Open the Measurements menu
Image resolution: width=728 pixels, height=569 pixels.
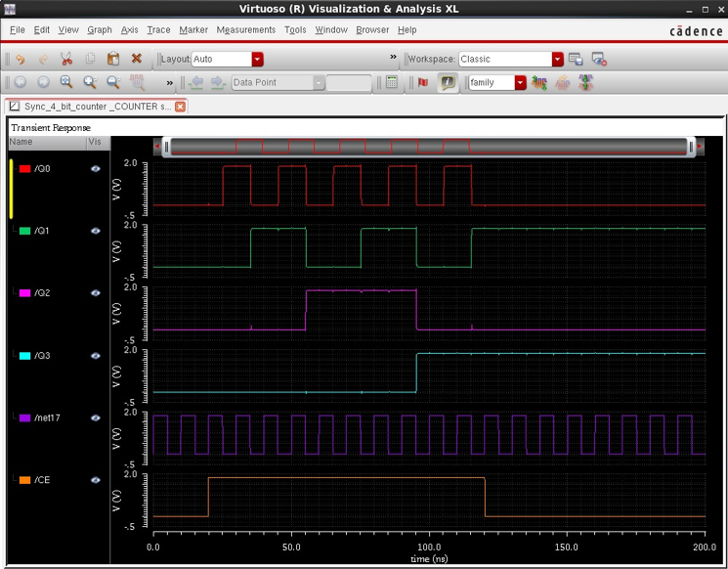245,29
